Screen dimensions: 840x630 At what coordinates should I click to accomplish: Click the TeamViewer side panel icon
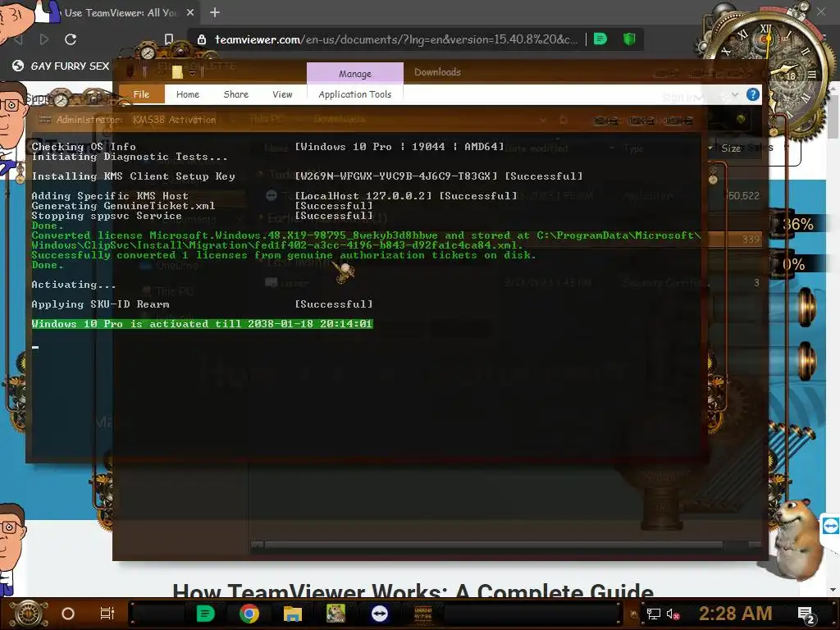point(830,526)
